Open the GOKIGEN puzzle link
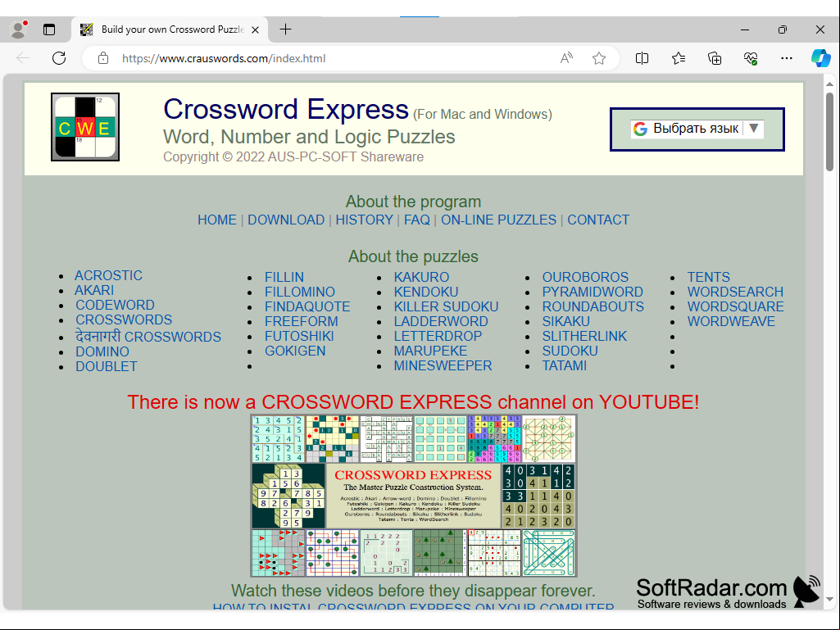Screen dimensions: 840x630 (x=295, y=351)
